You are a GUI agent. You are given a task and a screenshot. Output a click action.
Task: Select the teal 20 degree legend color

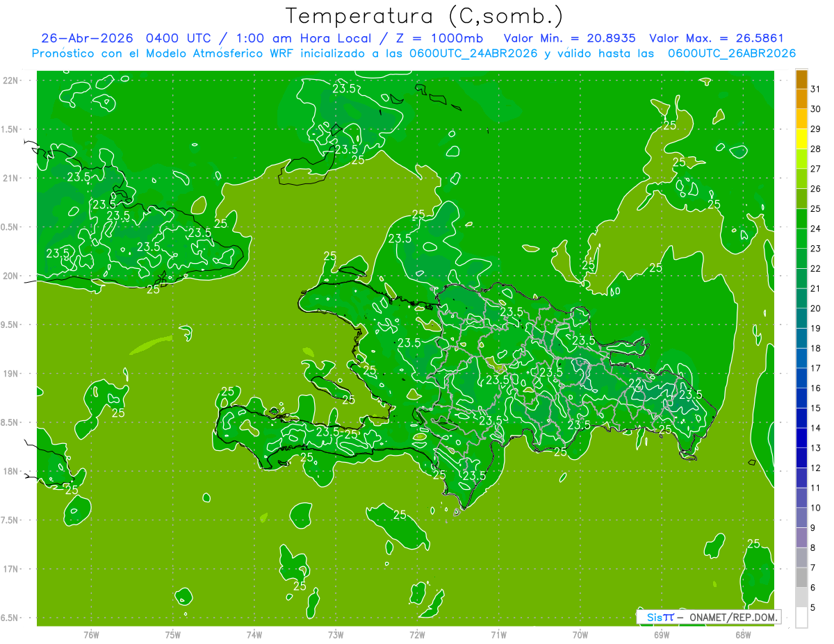point(801,299)
